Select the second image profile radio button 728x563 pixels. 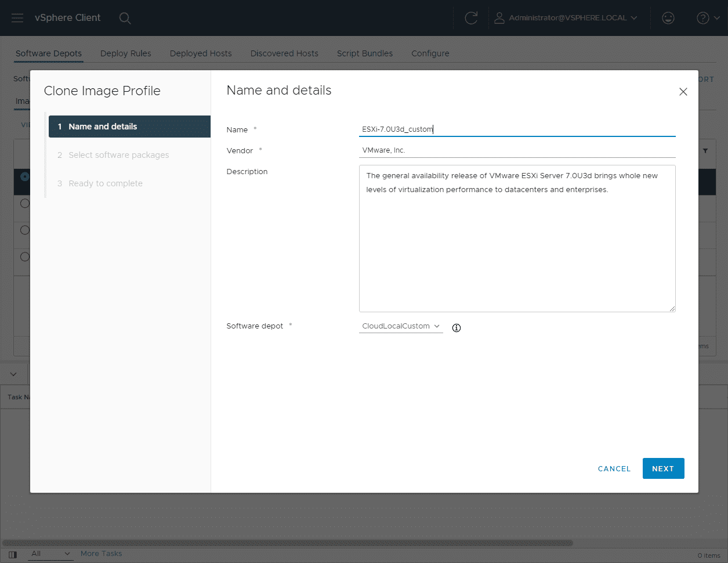25,204
